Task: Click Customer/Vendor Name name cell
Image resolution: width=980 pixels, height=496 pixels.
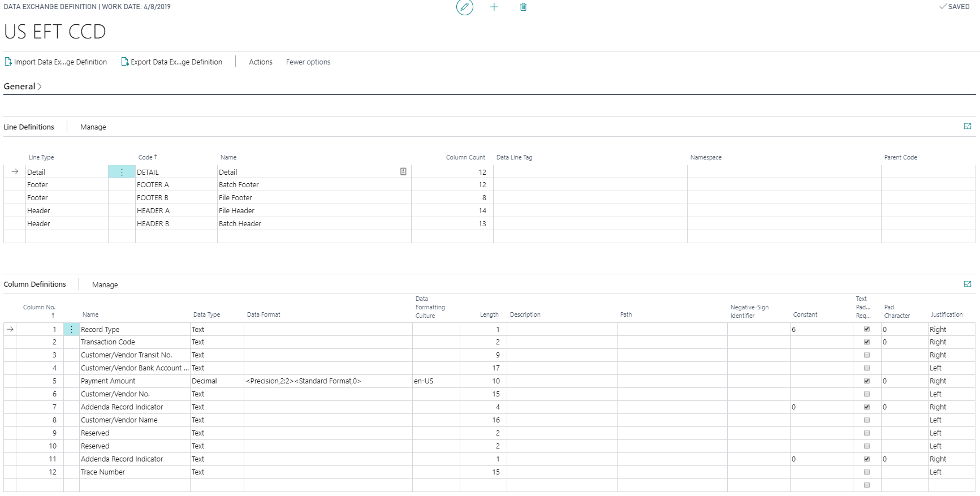Action: pos(135,420)
